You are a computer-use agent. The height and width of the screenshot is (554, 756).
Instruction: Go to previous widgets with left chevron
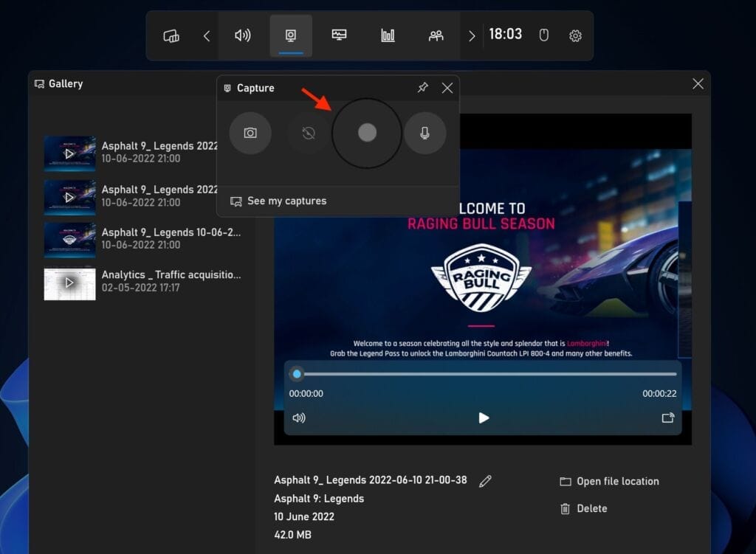[207, 35]
